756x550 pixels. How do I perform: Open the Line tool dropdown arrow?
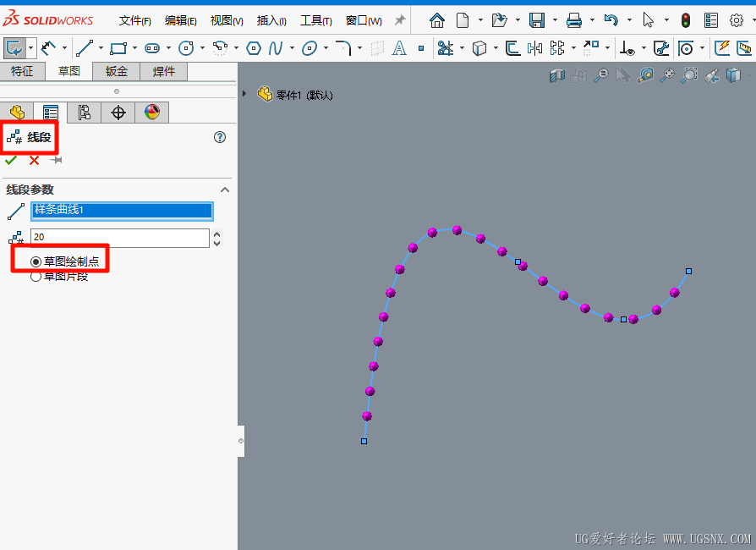pos(101,48)
